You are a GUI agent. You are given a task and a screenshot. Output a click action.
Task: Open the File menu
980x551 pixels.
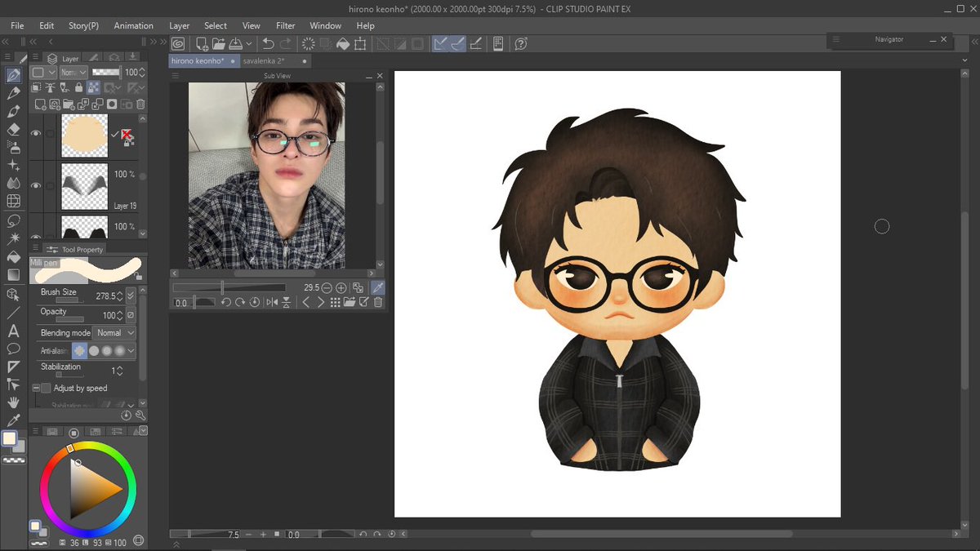17,25
